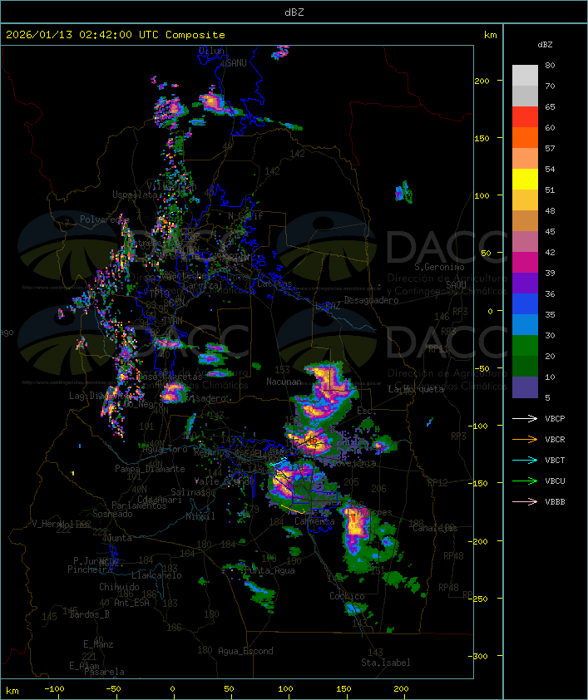Pick the bottom slate-purple legend swatch

(525, 387)
